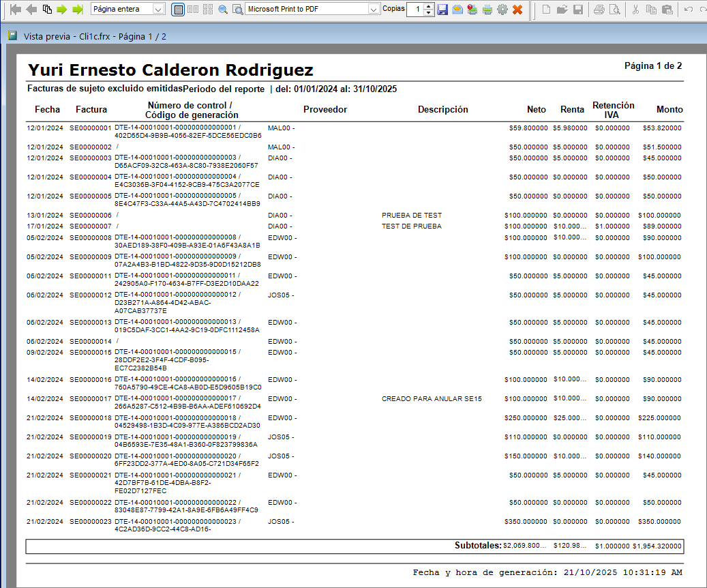The width and height of the screenshot is (707, 588).
Task: Jump to the last page of report
Action: (78, 9)
